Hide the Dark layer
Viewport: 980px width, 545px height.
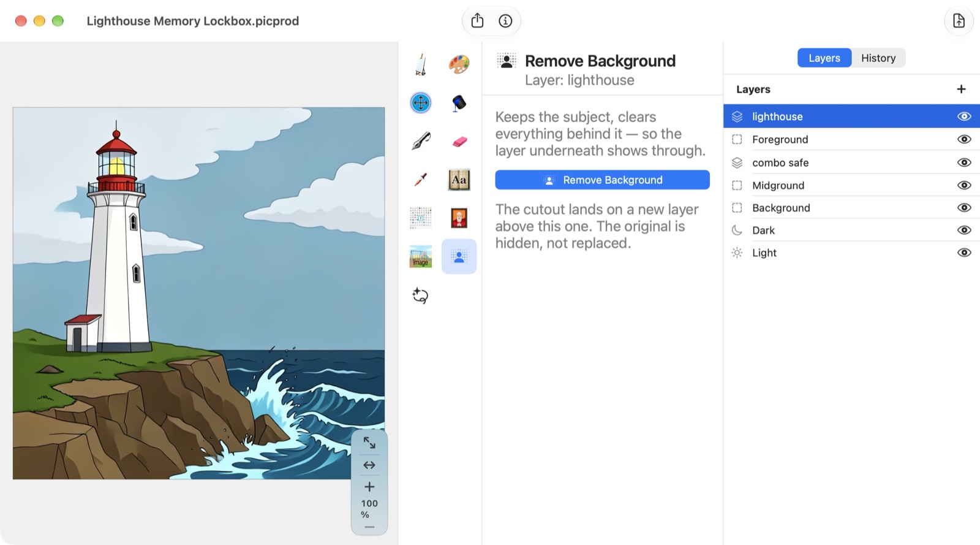[x=964, y=230]
